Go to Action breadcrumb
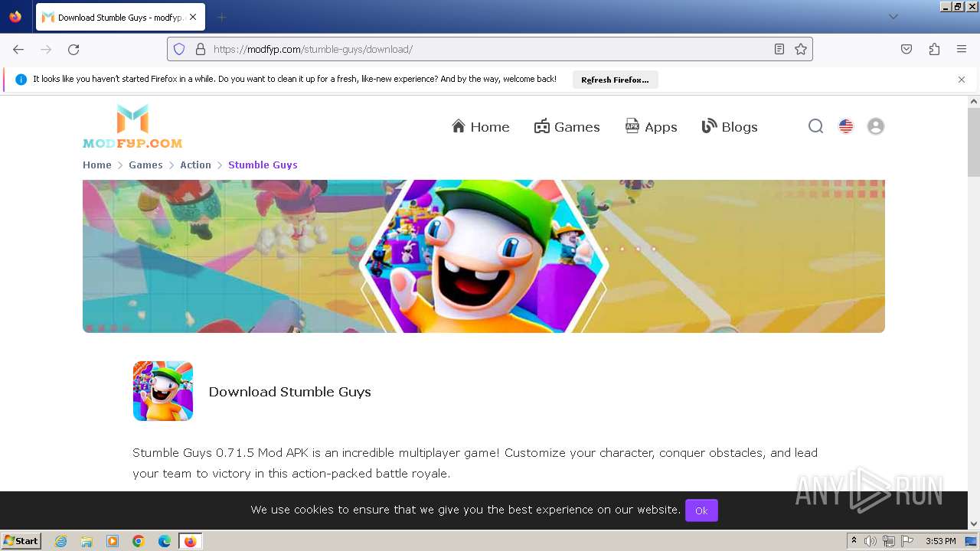 point(195,165)
